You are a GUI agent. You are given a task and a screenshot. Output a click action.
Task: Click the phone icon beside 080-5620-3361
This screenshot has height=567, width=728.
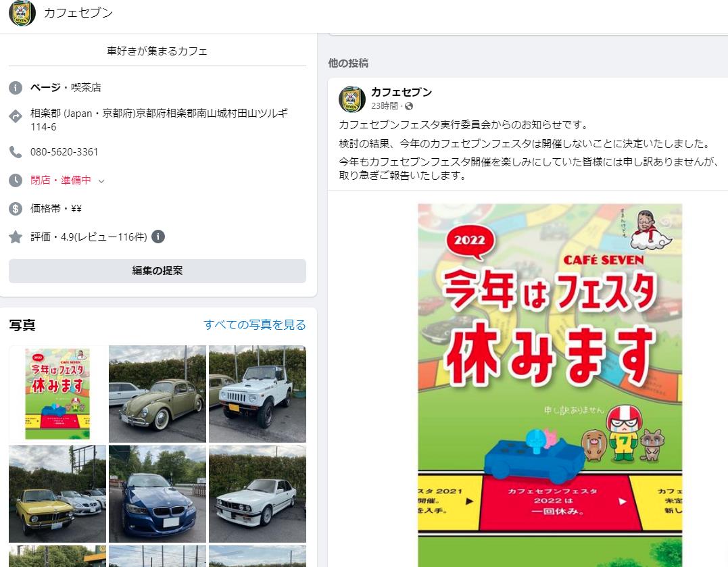tap(16, 152)
